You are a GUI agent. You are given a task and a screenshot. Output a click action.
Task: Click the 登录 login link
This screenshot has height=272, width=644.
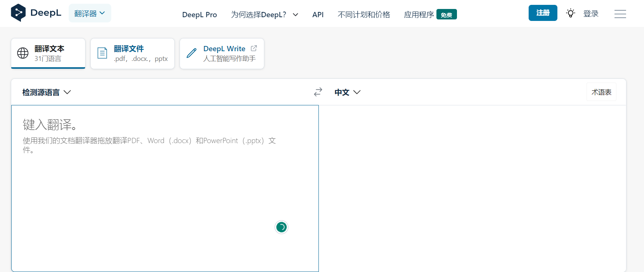pos(591,14)
